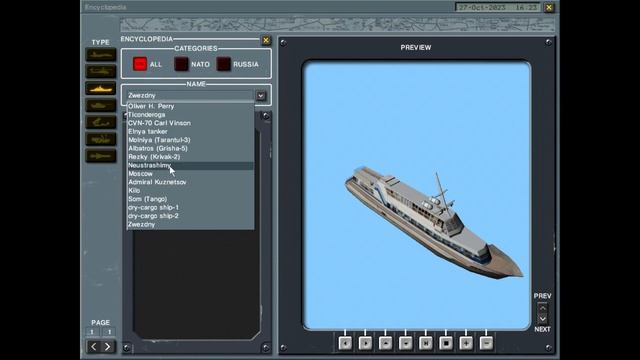Go to previous model with the PREV arrow
This screenshot has height=360, width=640.
pyautogui.click(x=542, y=308)
